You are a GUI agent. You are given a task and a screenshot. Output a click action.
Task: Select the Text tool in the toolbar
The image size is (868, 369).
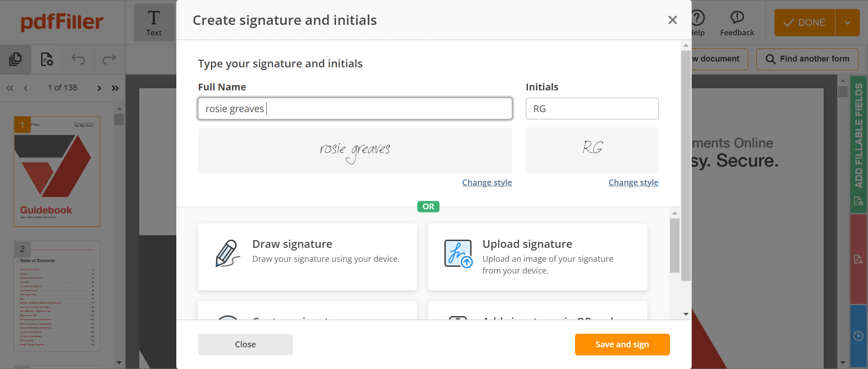[154, 23]
